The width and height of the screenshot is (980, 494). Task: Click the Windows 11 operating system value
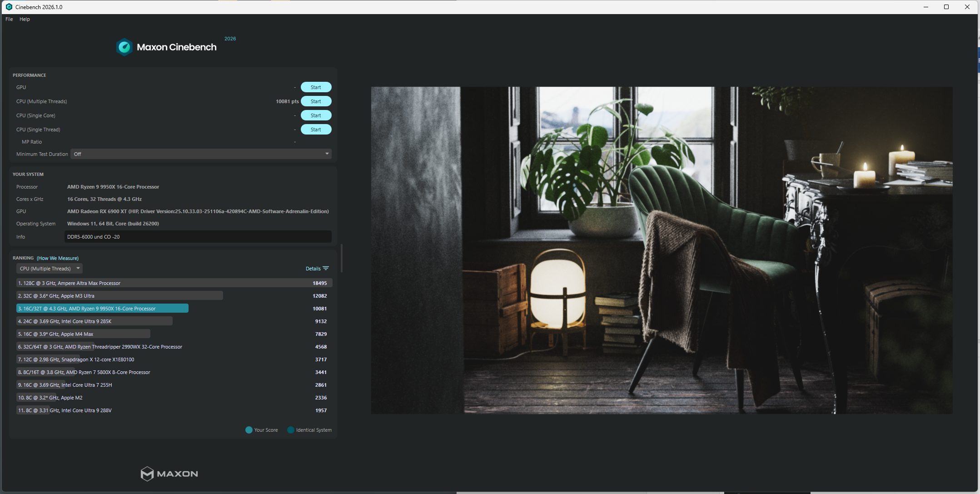pos(113,224)
